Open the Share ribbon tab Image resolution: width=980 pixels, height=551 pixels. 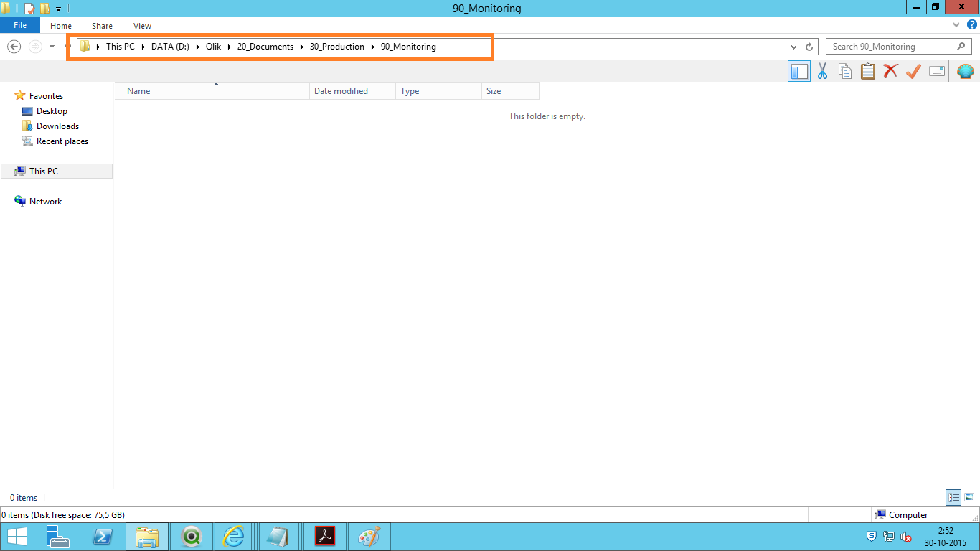(x=102, y=26)
